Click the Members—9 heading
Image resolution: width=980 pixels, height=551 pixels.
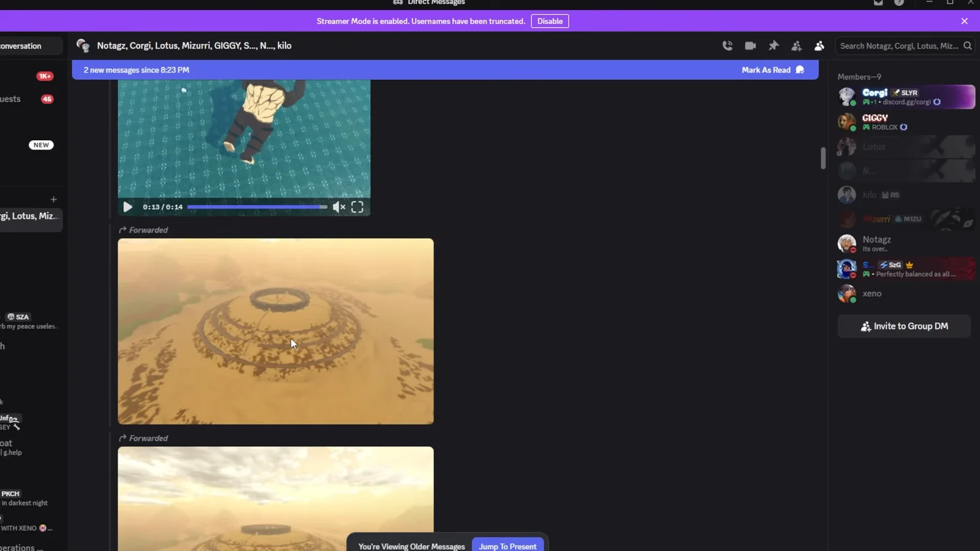coord(859,77)
